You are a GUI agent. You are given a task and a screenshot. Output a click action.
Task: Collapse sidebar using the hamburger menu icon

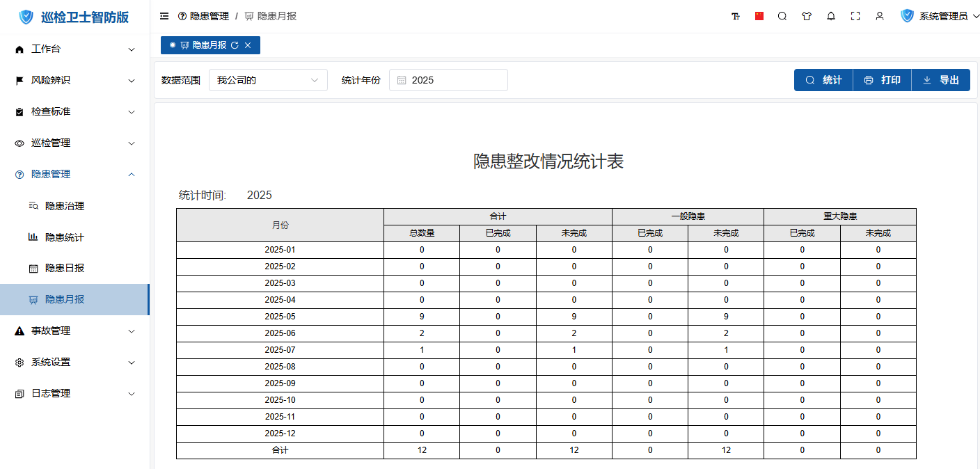pyautogui.click(x=164, y=16)
